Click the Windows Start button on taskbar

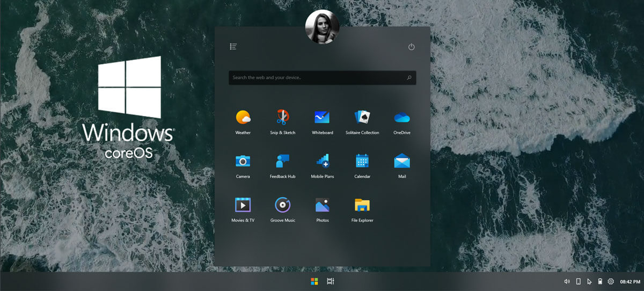tap(314, 281)
